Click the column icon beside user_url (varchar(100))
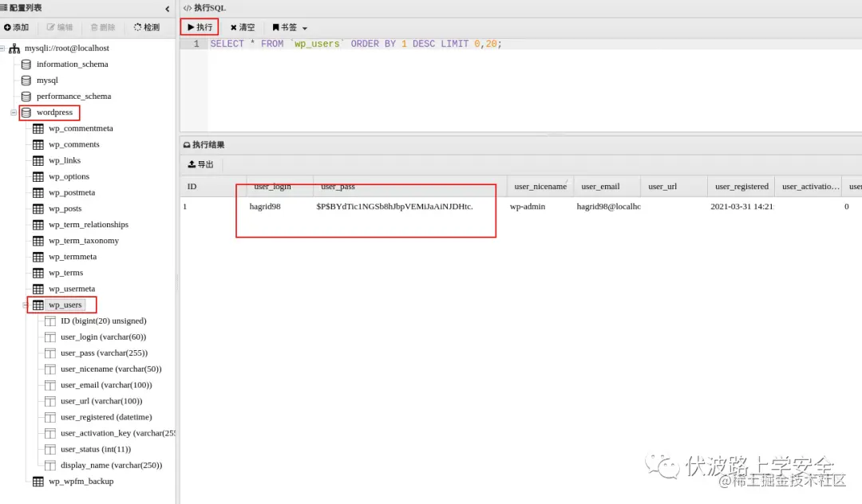862x504 pixels. coord(50,401)
